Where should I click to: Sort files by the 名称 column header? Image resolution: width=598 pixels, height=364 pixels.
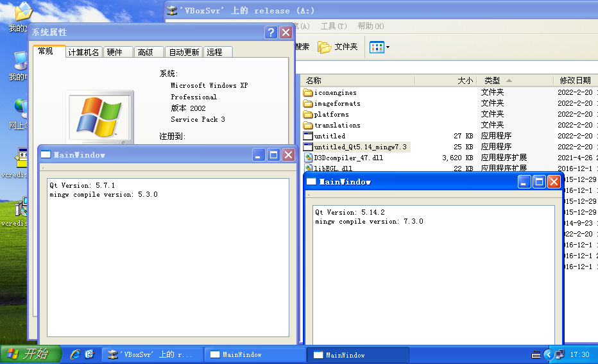(x=358, y=80)
